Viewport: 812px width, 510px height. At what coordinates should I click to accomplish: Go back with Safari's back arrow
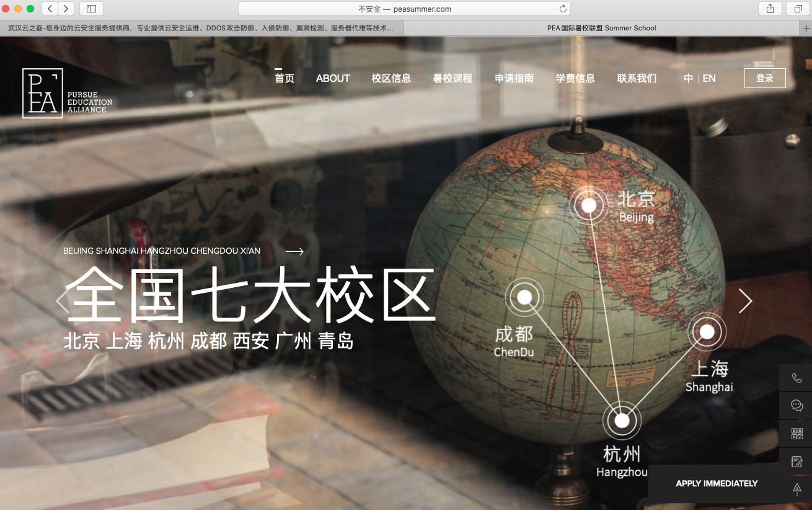coord(50,9)
